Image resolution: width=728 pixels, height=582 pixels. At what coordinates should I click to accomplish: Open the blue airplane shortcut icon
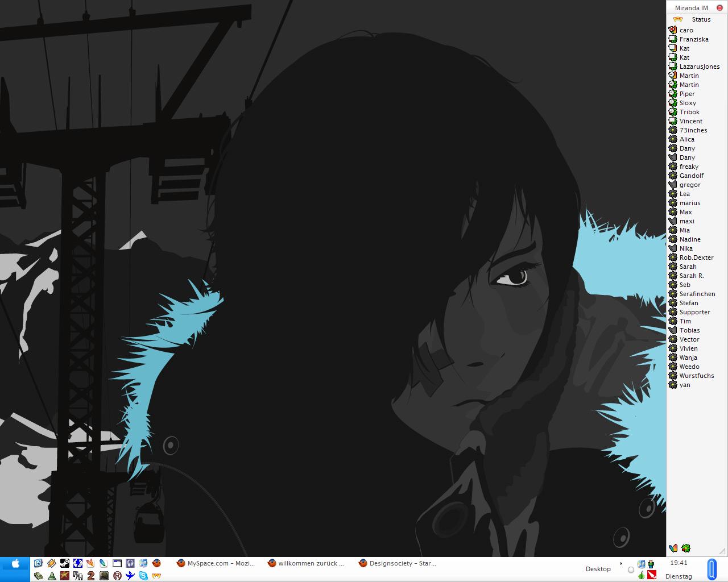tap(130, 576)
